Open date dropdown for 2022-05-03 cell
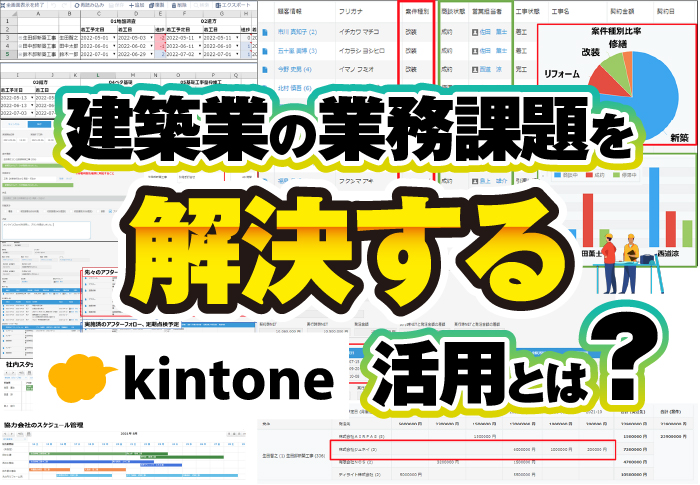The image size is (700, 485). click(x=151, y=38)
